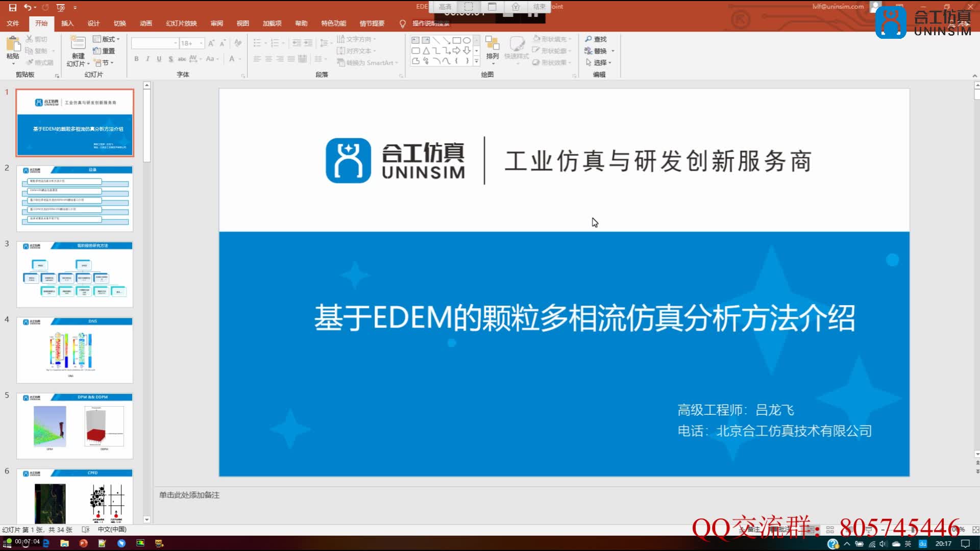Select slide 4 DNS thumbnail
Image resolution: width=980 pixels, height=551 pixels.
pyautogui.click(x=75, y=350)
